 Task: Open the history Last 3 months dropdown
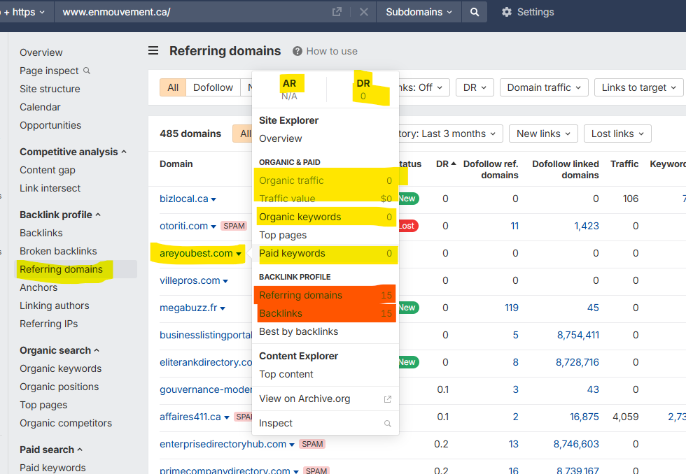451,133
